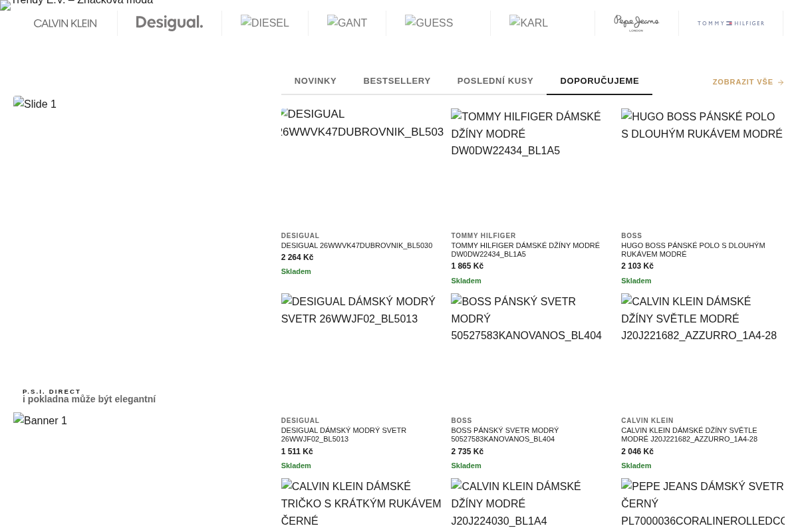Click the Desigual 26WWVK47DUBROVNIK product image

pyautogui.click(x=362, y=167)
